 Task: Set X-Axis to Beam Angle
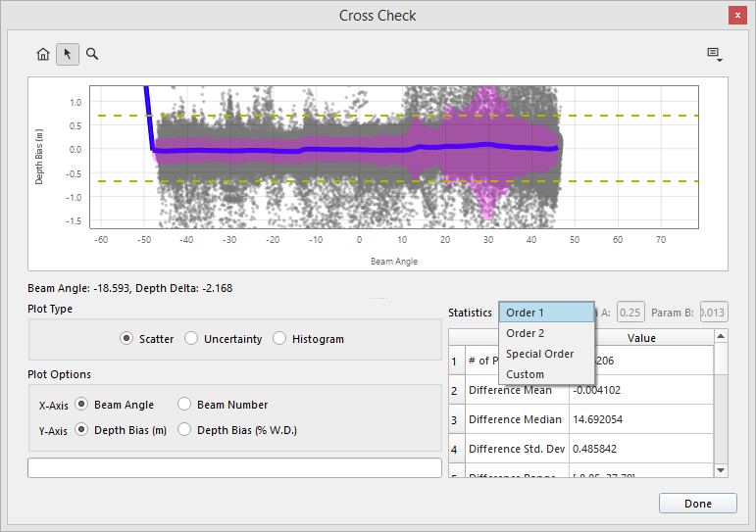pyautogui.click(x=81, y=405)
